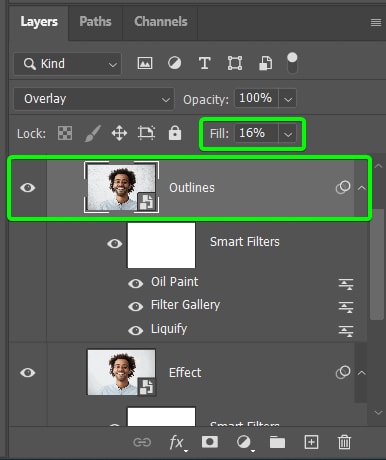Image resolution: width=386 pixels, height=460 pixels.
Task: Prevent auto-nesting artboard lock icon
Action: click(x=146, y=133)
